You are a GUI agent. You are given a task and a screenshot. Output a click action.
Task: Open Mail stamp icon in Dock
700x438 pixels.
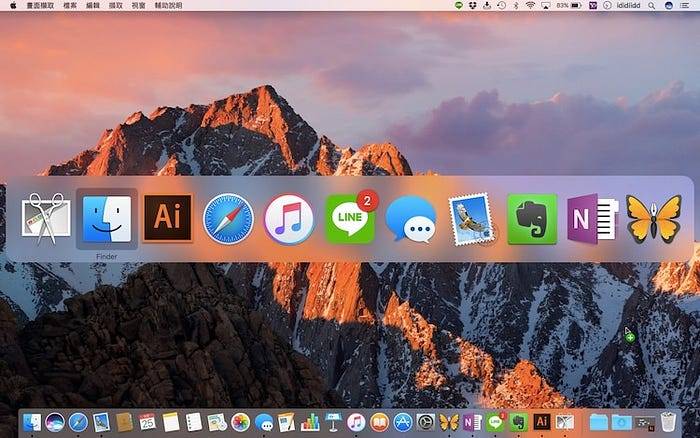click(x=101, y=422)
